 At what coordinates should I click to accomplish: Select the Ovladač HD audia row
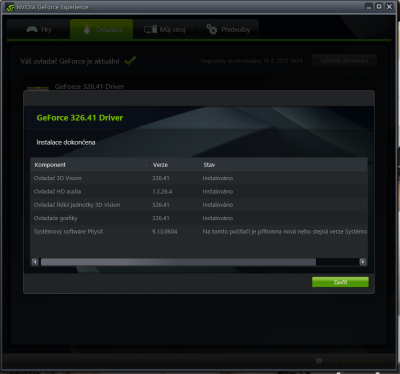tap(199, 191)
